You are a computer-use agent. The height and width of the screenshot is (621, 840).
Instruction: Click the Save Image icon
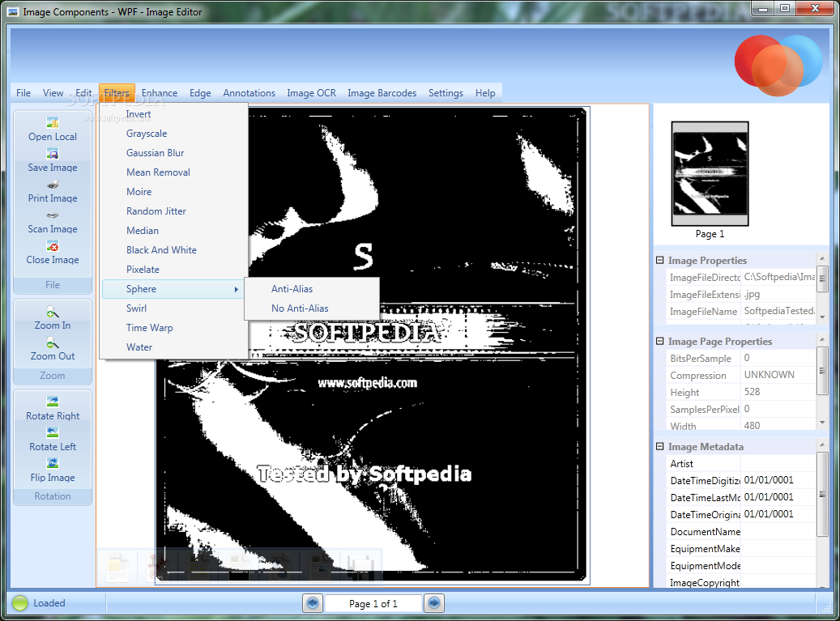(53, 154)
